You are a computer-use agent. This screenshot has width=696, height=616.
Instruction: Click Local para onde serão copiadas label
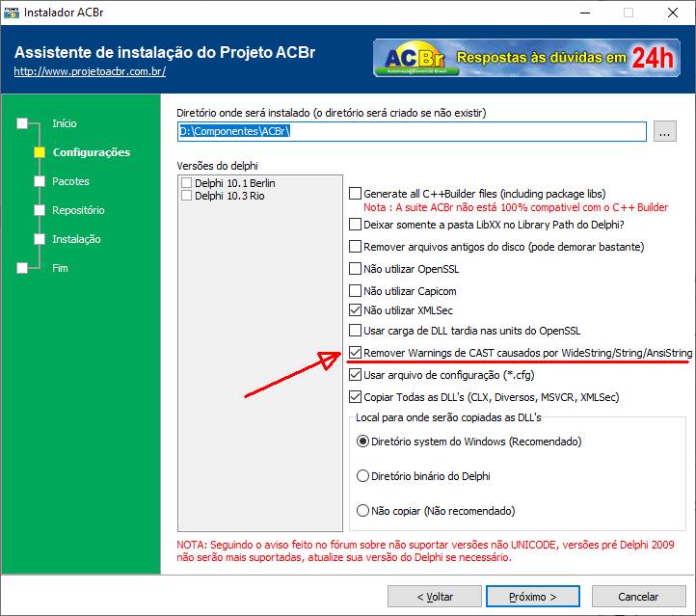click(448, 417)
